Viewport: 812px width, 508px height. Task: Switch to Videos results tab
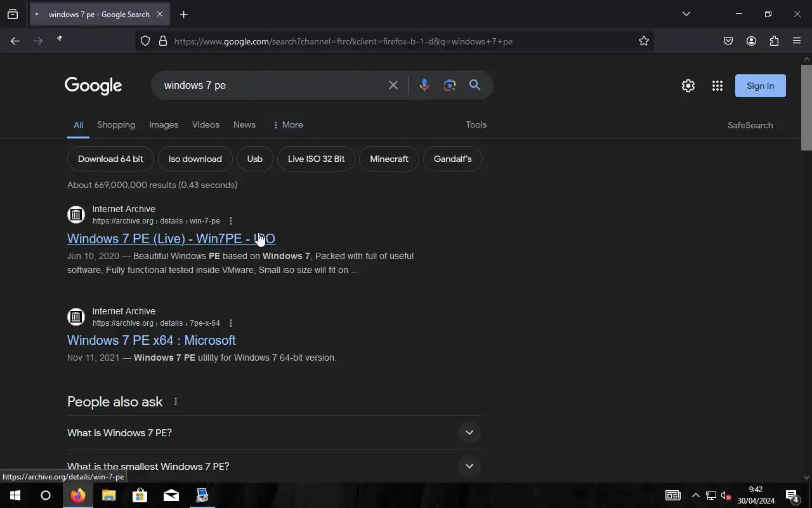pos(206,125)
